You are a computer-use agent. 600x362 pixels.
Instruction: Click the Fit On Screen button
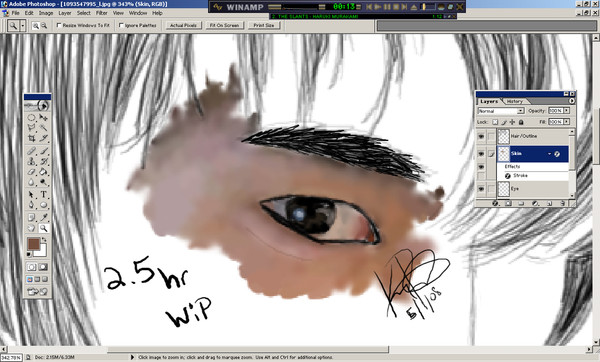click(x=224, y=25)
